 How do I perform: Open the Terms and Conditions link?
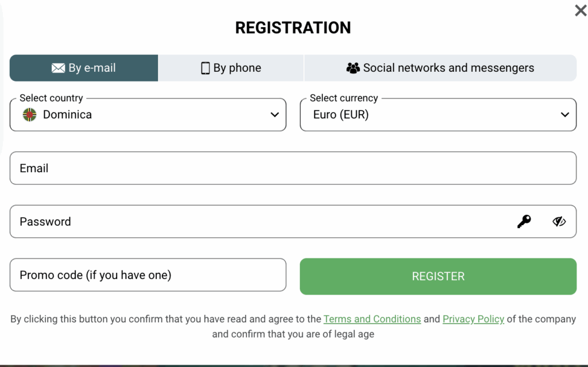coord(372,319)
